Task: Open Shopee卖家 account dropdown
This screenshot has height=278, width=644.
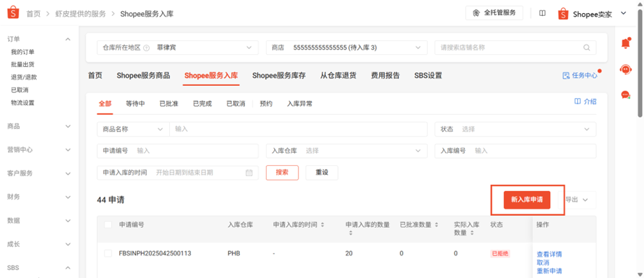Action: [x=592, y=14]
